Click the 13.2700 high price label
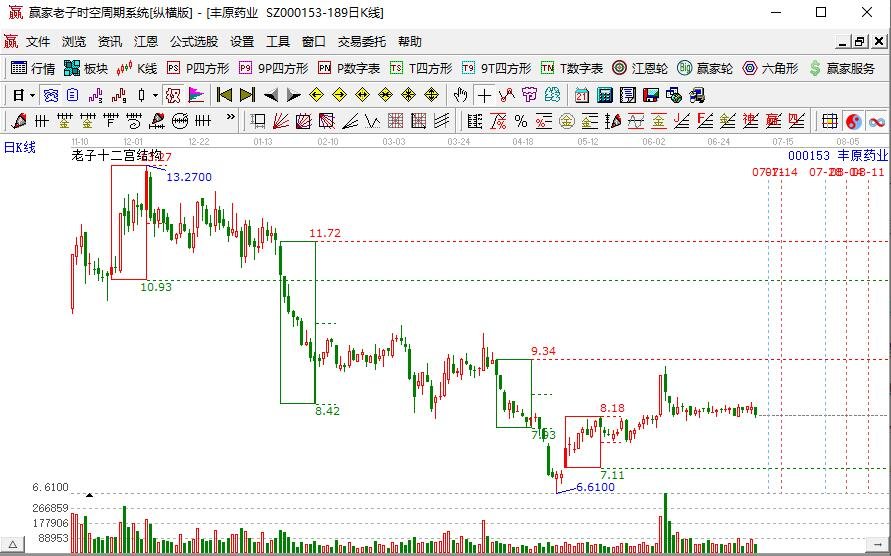Image resolution: width=891 pixels, height=556 pixels. pos(189,177)
